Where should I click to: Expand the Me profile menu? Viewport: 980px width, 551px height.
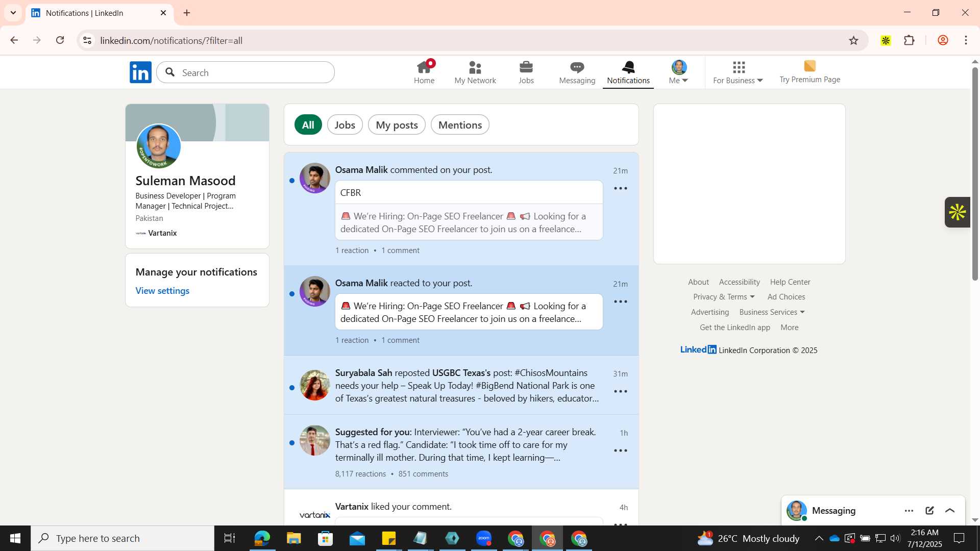pos(679,72)
